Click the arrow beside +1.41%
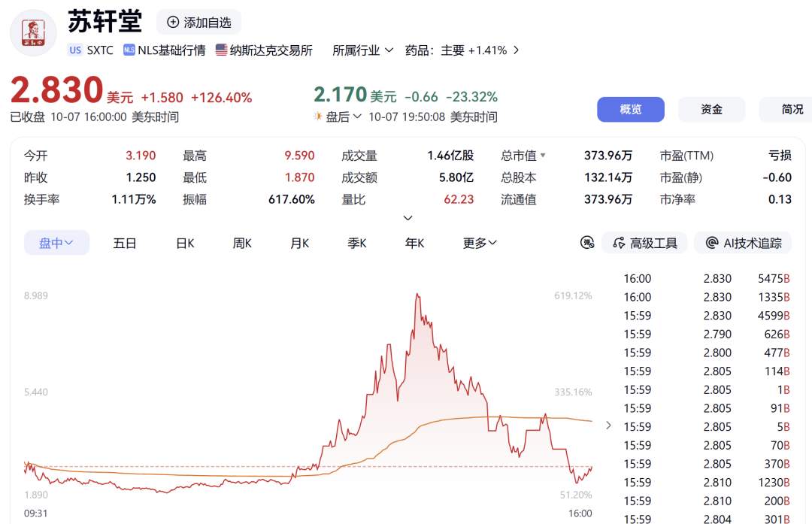The image size is (812, 524). (516, 50)
